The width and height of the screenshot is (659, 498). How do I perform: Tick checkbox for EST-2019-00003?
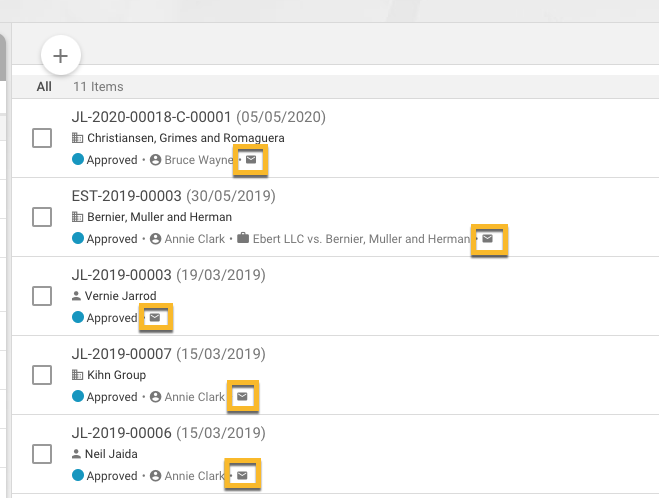(x=42, y=217)
